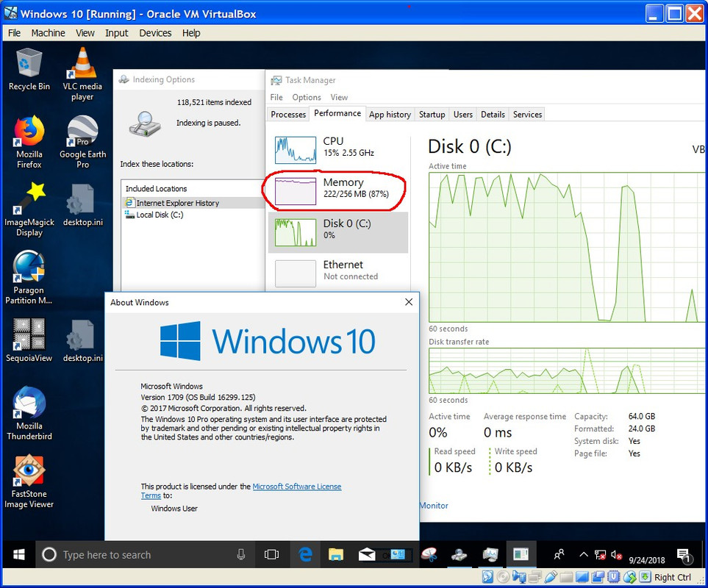Switch to the Processes tab
The height and width of the screenshot is (588, 708).
click(288, 115)
